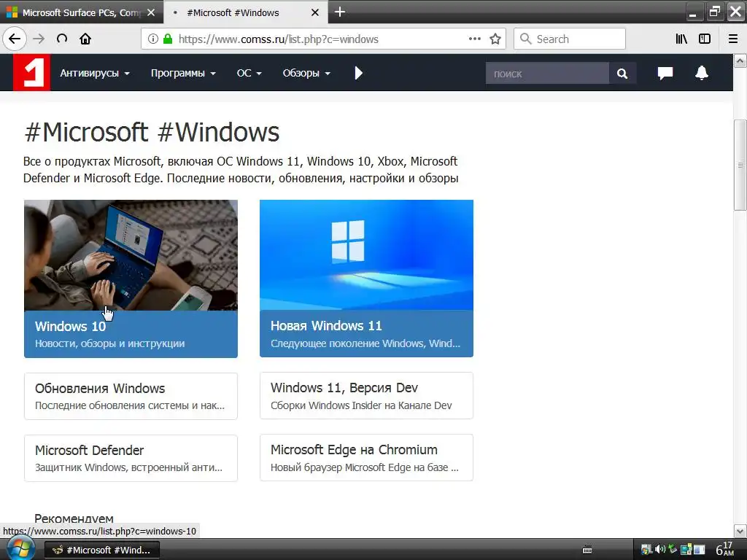
Task: Show more site menu items with the arrow
Action: coord(359,73)
